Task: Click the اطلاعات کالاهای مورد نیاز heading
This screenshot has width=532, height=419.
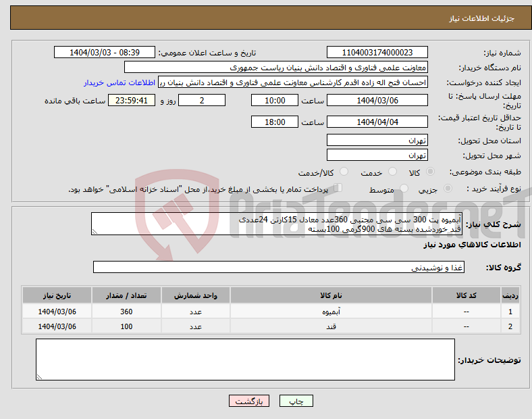Action: [472, 245]
